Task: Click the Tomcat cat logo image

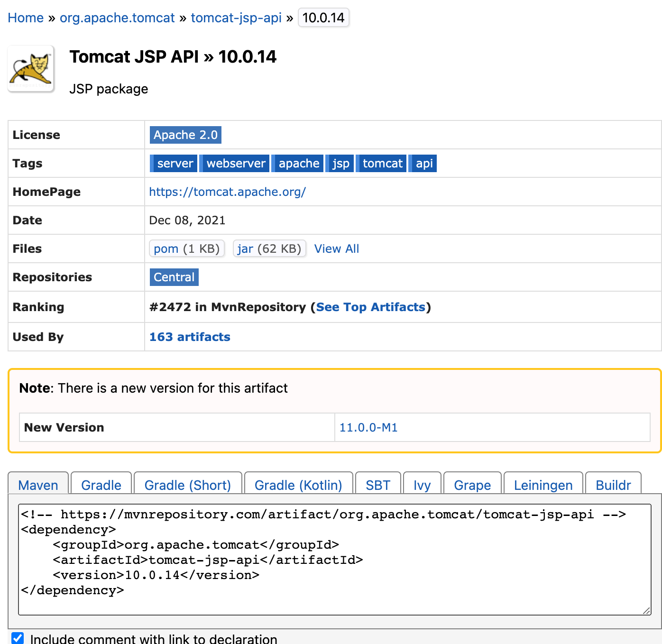Action: [x=31, y=69]
